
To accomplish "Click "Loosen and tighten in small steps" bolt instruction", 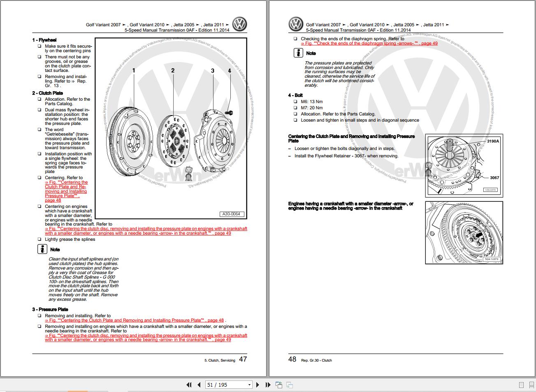I will 360,120.
